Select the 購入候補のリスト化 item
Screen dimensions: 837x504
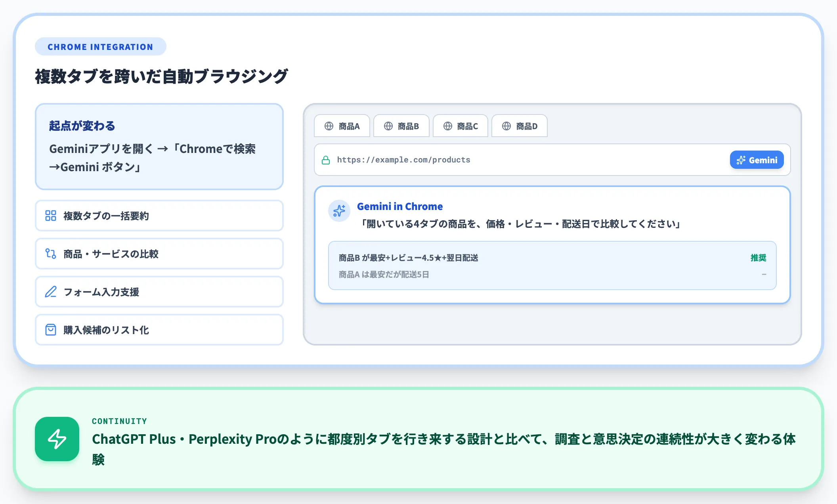tap(159, 330)
